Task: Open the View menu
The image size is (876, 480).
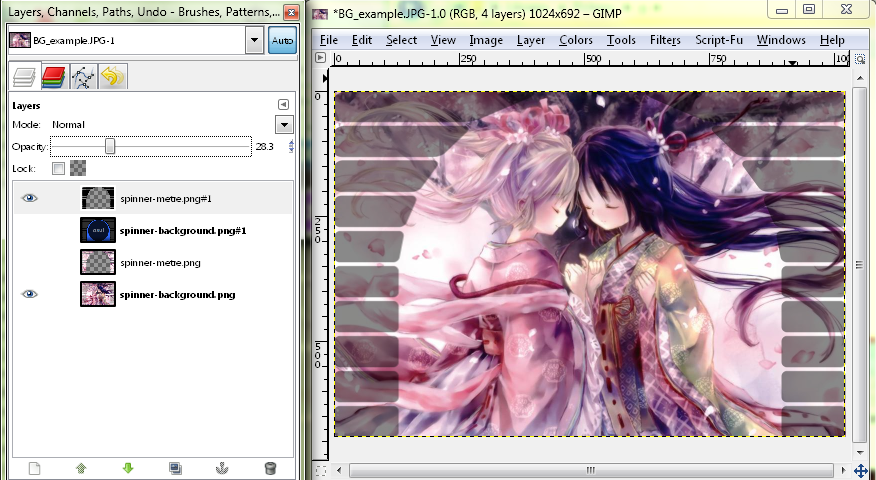Action: [443, 40]
